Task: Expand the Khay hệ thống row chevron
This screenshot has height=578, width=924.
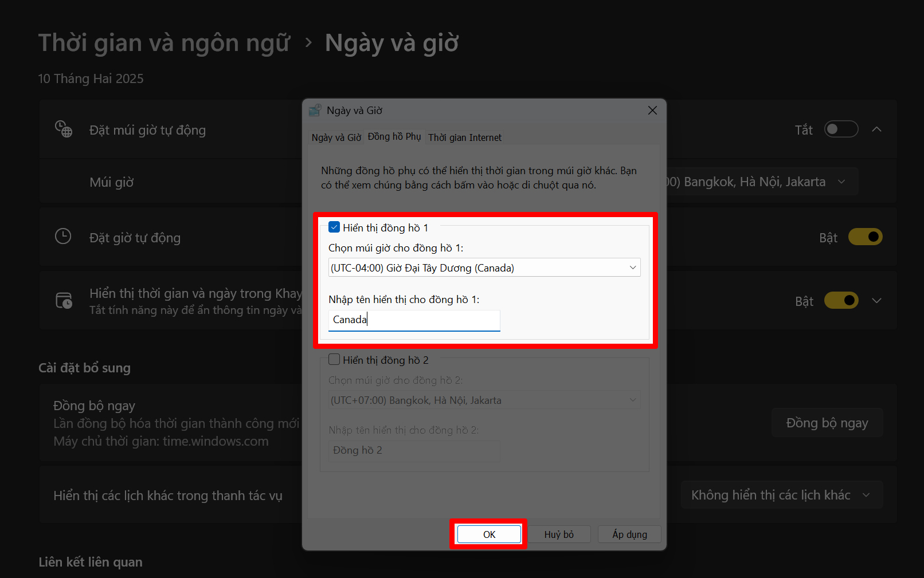Action: coord(876,301)
